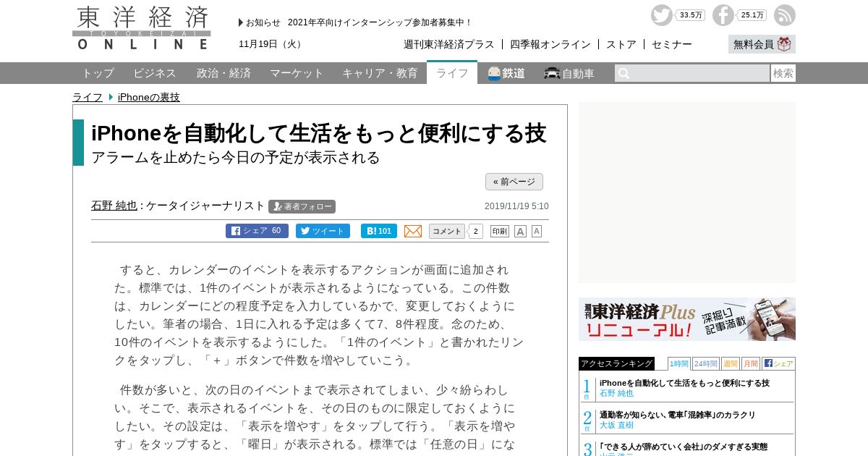Open the 政治・経済 navigation tab
This screenshot has width=868, height=456.
click(x=224, y=73)
